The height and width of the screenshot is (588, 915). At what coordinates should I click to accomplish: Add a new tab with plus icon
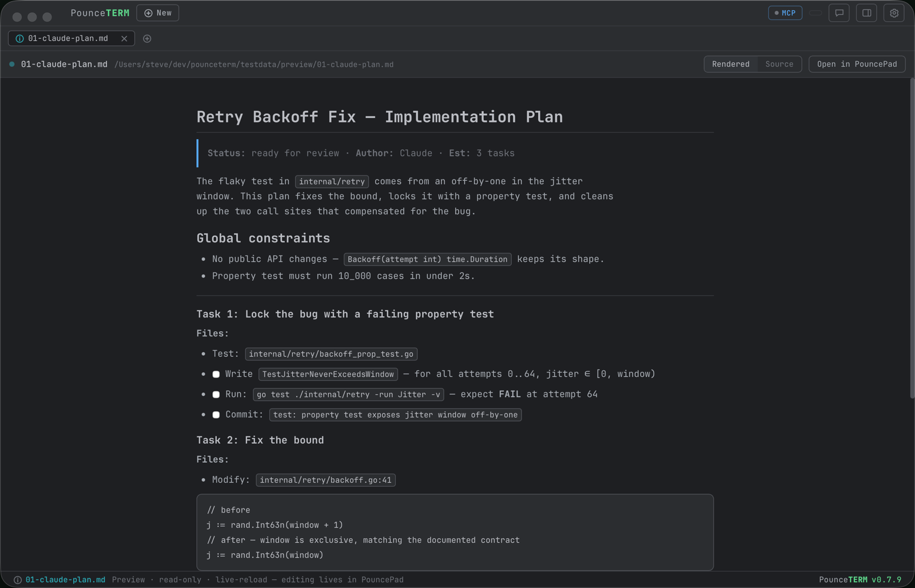pos(147,38)
